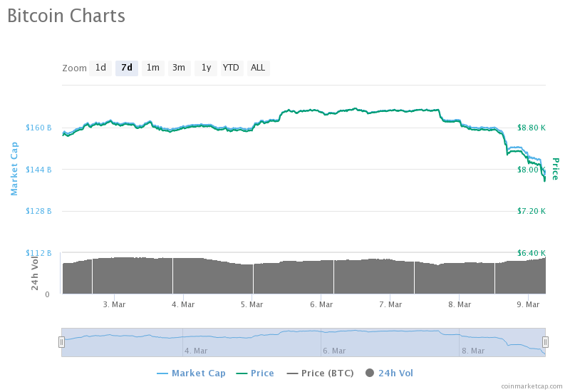Viewport: 570px width, 392px height.
Task: Click the '5. Mar' date label
Action: [252, 305]
